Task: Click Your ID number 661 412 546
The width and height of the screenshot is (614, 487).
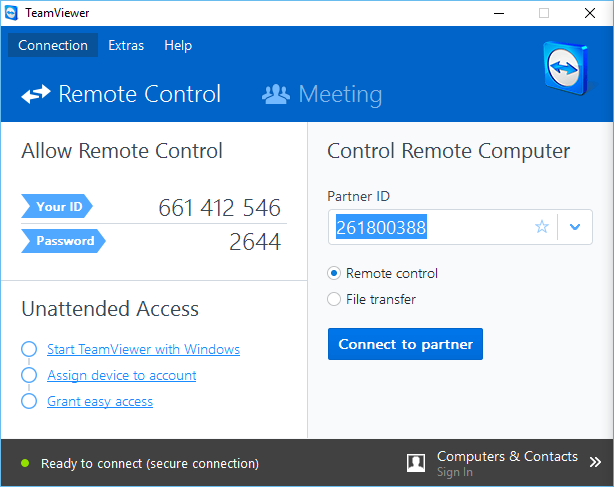Action: 219,207
